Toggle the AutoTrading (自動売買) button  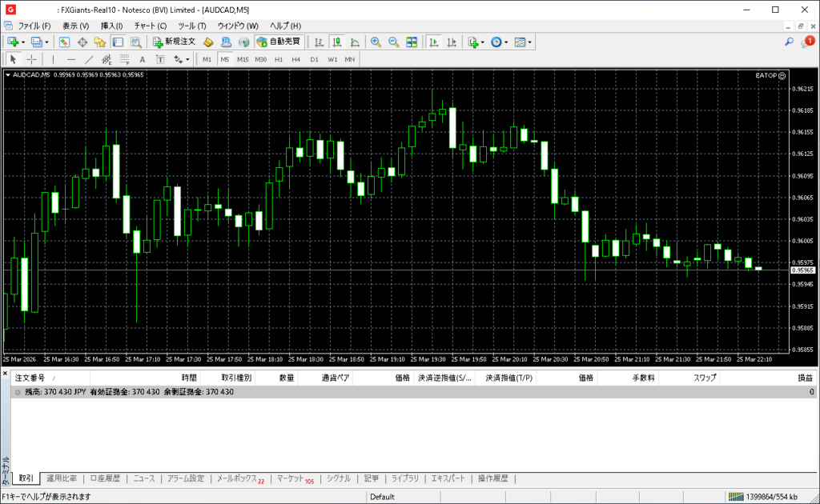click(279, 42)
